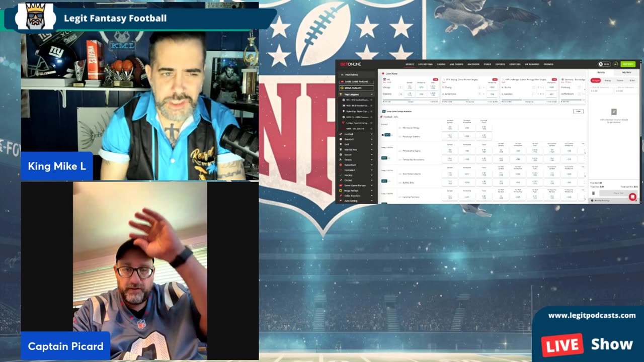Click the Football icon in sidebar
644x362 pixels.
click(x=341, y=134)
